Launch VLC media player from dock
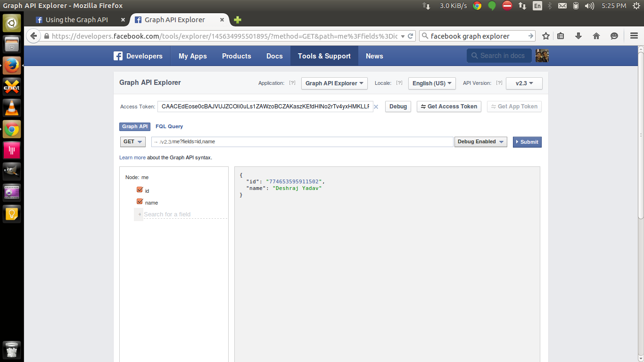Viewport: 644px width, 362px height. [x=12, y=108]
